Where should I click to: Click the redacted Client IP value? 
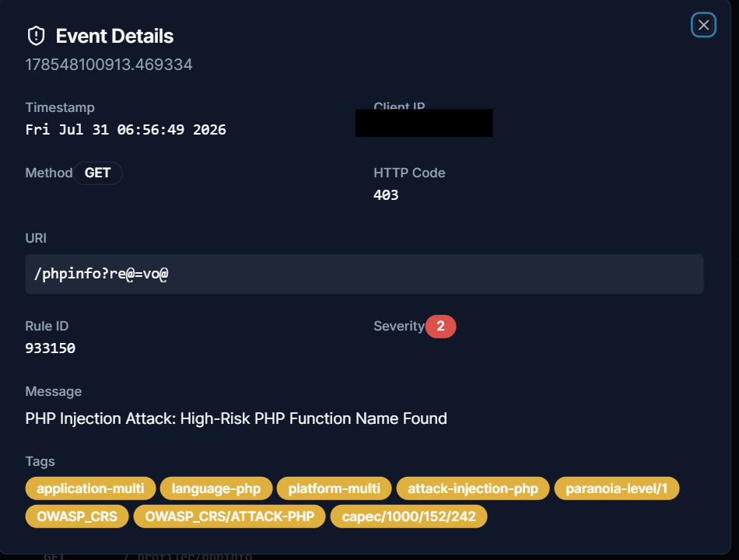pos(424,123)
